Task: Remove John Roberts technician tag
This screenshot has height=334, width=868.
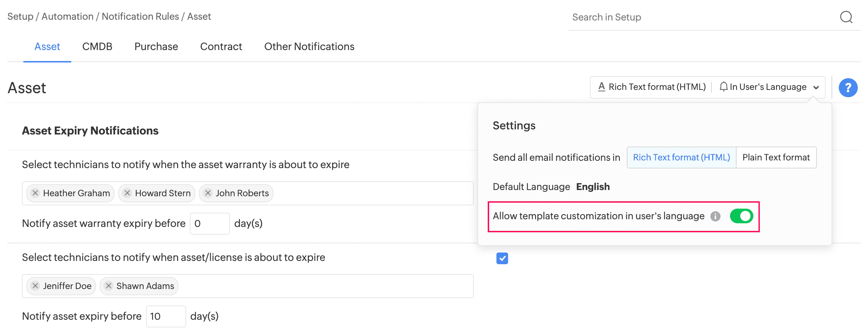Action: (208, 193)
